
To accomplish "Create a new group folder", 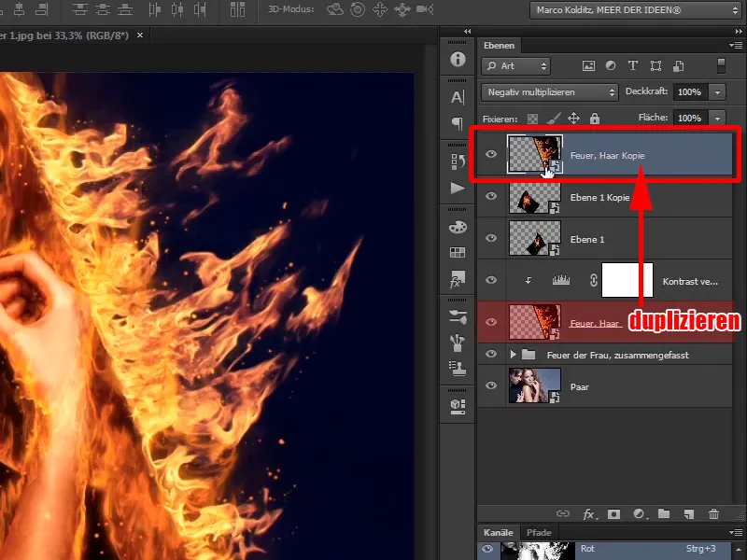I will click(664, 513).
